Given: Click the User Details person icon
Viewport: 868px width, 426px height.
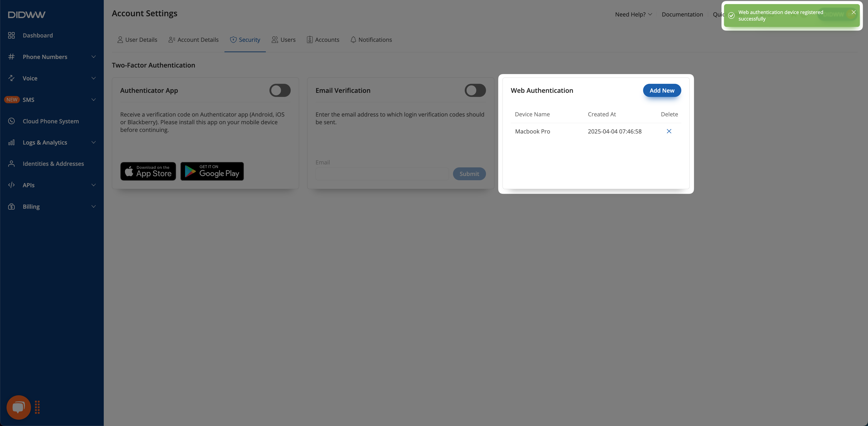Looking at the screenshot, I should click(120, 40).
